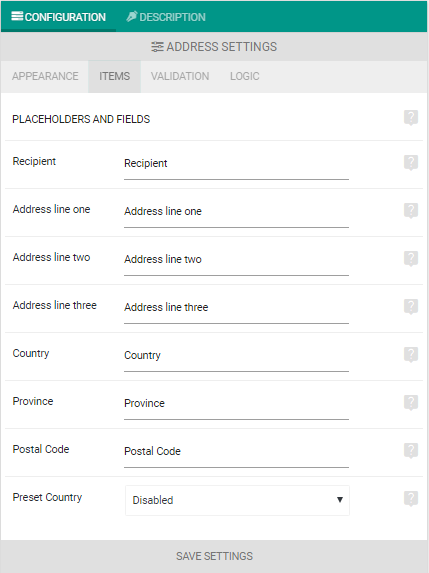The height and width of the screenshot is (573, 429).
Task: Select the Items tab
Action: click(114, 76)
